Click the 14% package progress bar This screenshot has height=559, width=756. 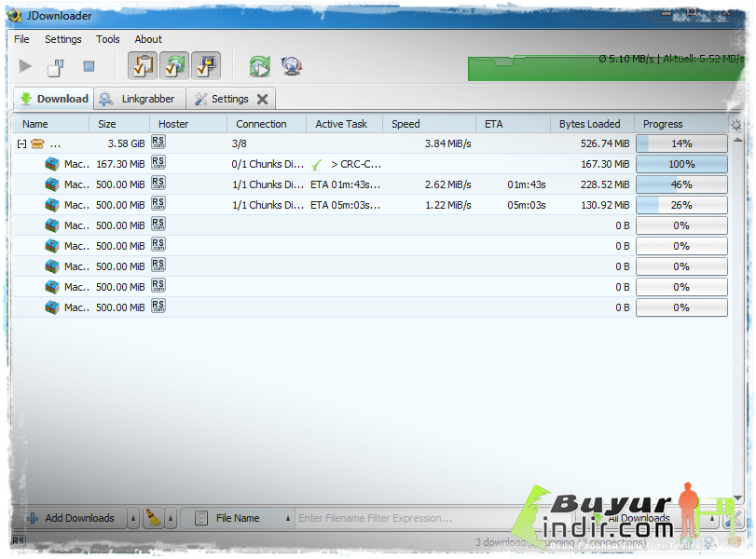pos(681,143)
